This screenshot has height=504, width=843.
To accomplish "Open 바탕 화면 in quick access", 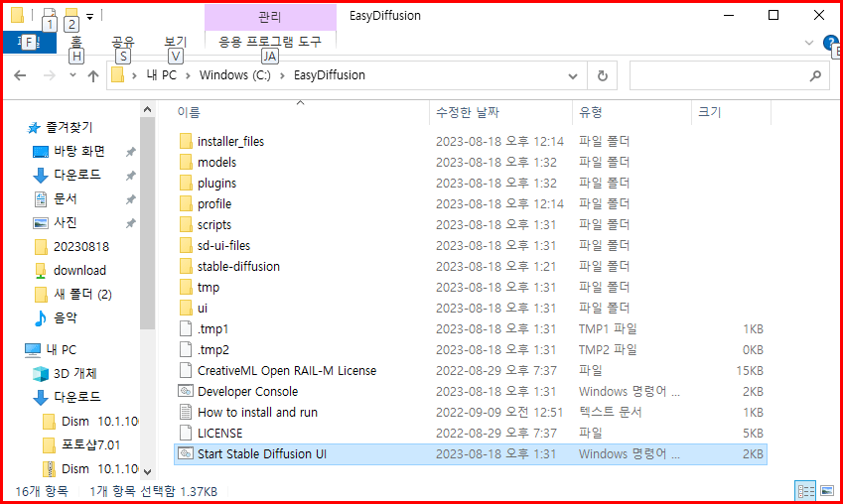I will (69, 152).
